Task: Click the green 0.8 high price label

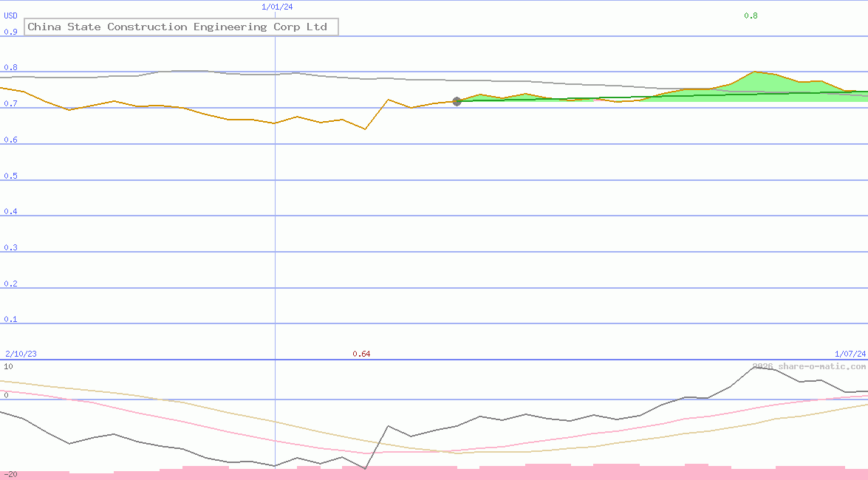Action: coord(751,16)
